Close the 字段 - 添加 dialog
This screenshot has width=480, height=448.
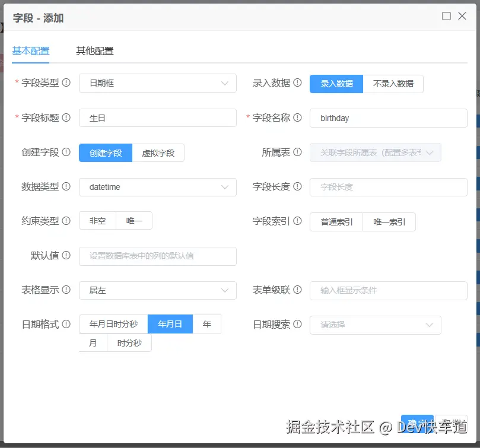click(x=462, y=16)
